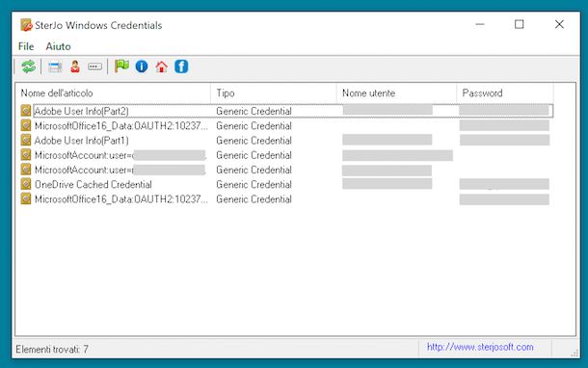The width and height of the screenshot is (588, 368).
Task: Click icon beside Adobe User Info(Part2)
Action: 25,111
